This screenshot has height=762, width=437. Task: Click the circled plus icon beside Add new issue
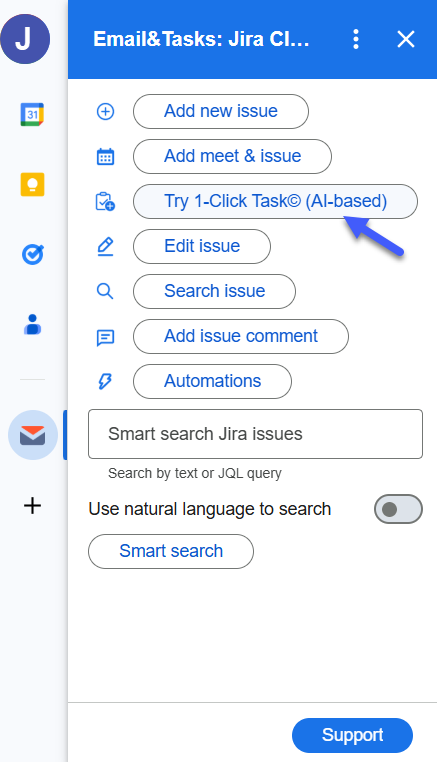(105, 112)
